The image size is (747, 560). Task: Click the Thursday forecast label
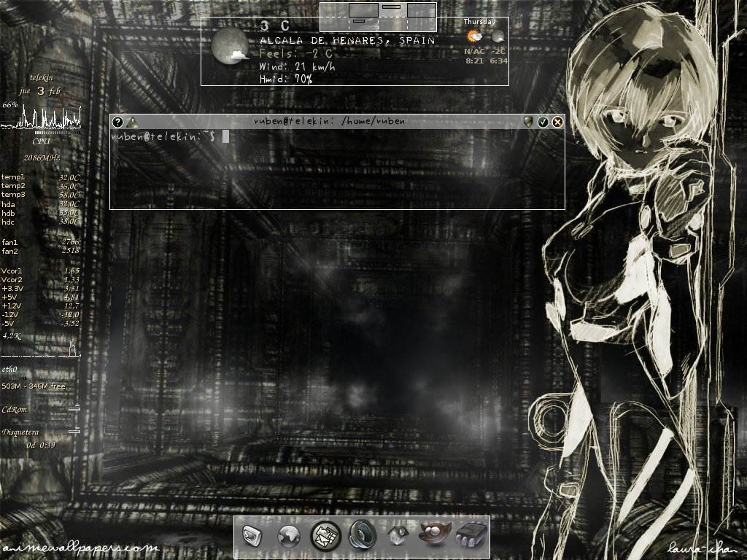(x=479, y=21)
